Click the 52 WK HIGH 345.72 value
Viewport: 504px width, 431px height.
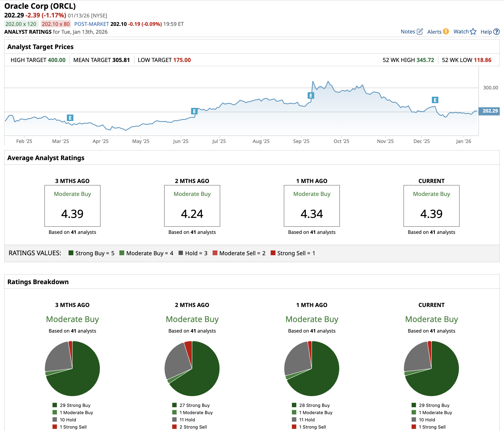(x=425, y=60)
